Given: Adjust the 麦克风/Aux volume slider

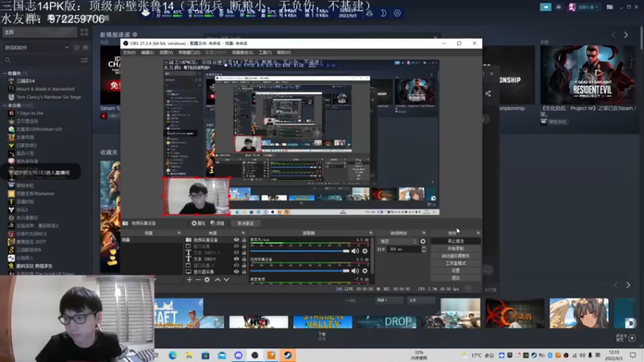Looking at the screenshot, I should (299, 251).
